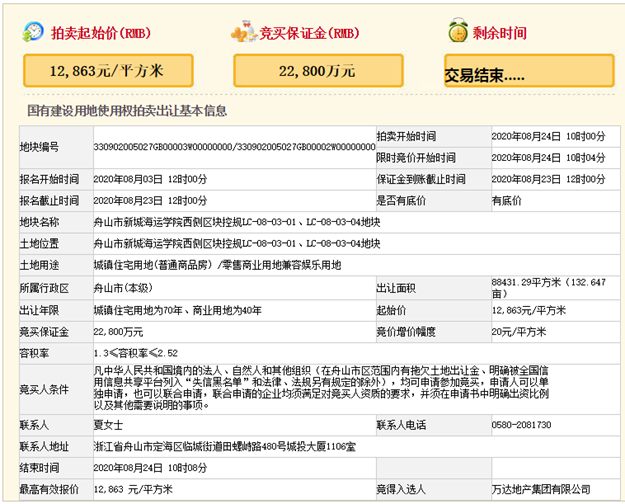Click the table value 22,800万元
The width and height of the screenshot is (625, 504).
(x=118, y=332)
